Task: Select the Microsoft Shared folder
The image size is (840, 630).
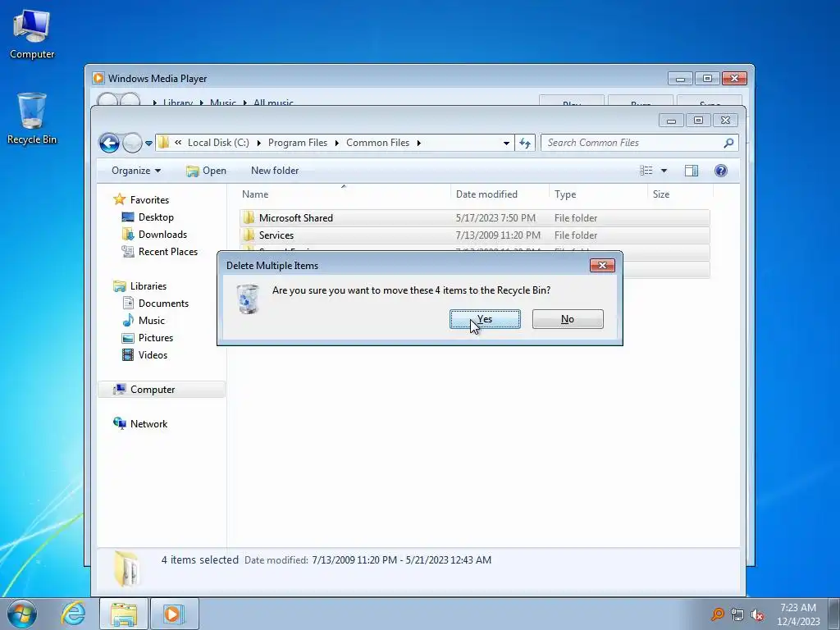Action: [x=475, y=218]
